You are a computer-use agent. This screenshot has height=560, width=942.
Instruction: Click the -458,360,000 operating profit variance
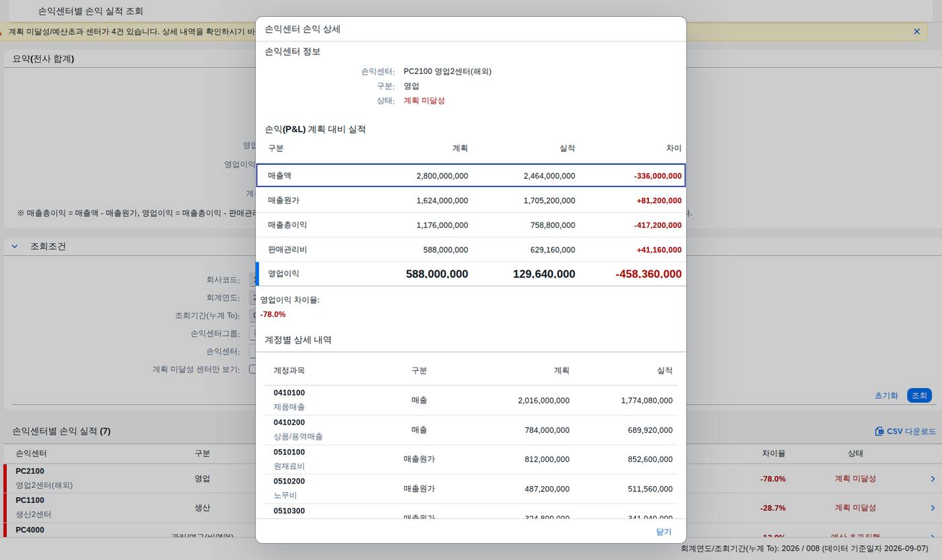click(649, 274)
